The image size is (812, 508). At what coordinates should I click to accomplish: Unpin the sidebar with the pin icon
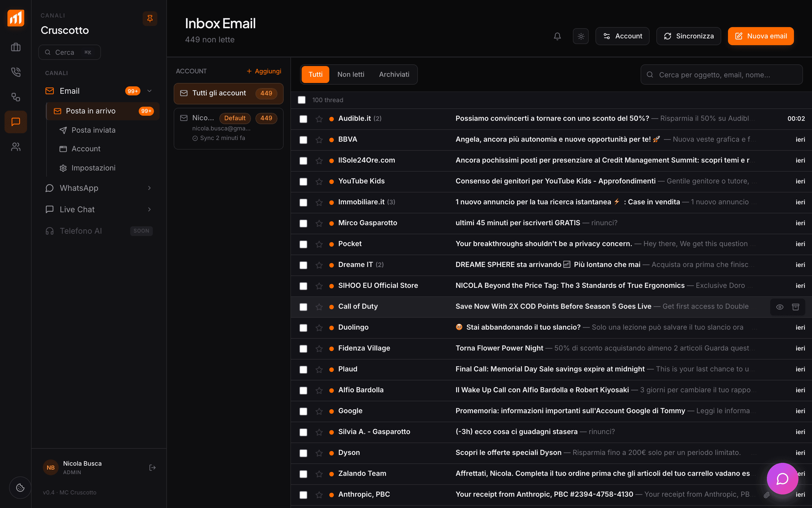[150, 18]
